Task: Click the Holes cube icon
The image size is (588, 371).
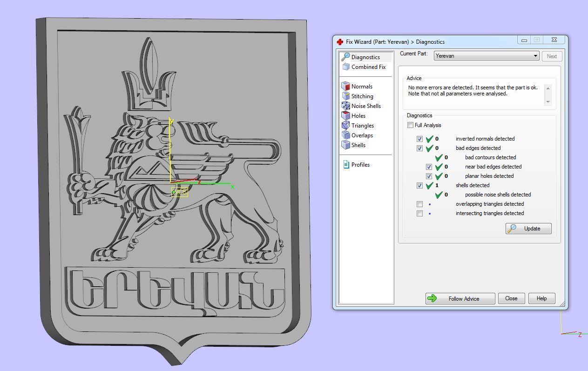Action: click(345, 115)
